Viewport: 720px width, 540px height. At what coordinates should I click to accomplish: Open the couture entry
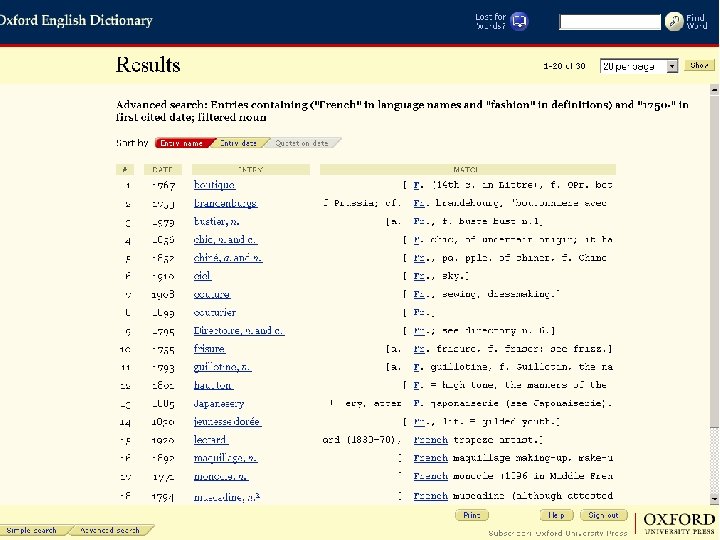212,294
